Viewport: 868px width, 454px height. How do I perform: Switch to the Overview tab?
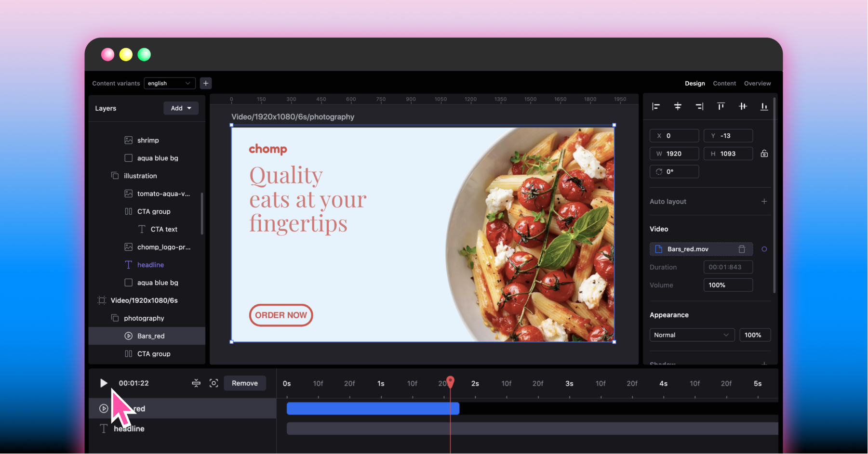coord(758,83)
